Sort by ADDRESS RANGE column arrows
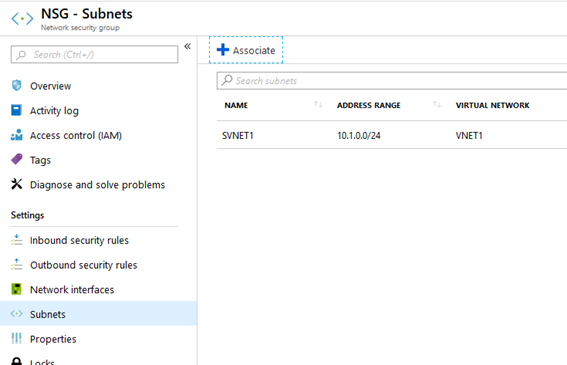 pyautogui.click(x=437, y=105)
